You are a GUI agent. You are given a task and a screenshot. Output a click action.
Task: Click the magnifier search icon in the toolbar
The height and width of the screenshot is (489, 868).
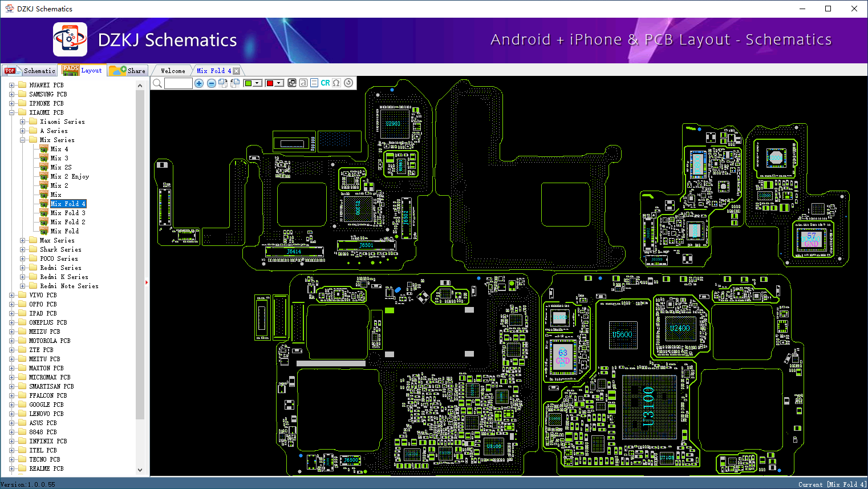point(157,83)
